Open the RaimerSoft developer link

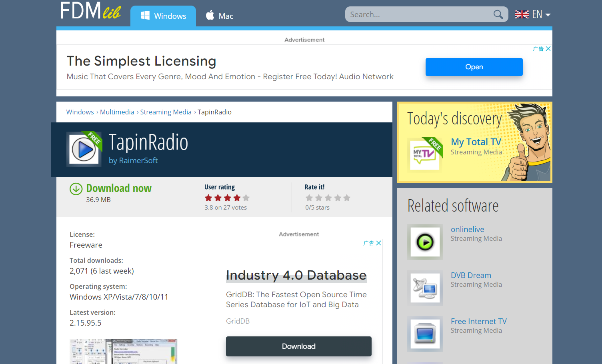point(138,160)
